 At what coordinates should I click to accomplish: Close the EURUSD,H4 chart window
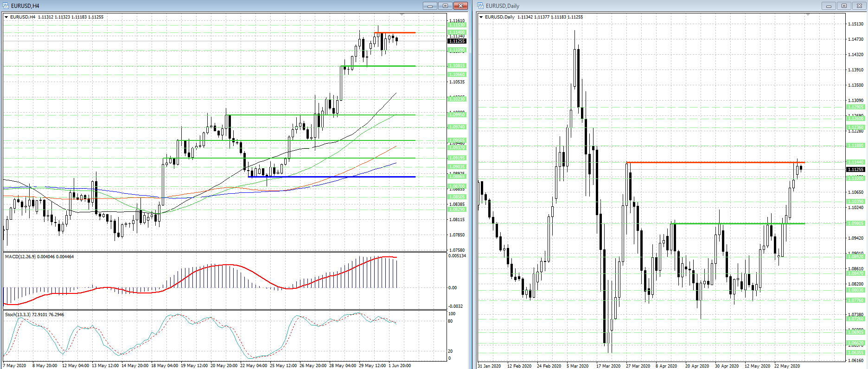460,6
